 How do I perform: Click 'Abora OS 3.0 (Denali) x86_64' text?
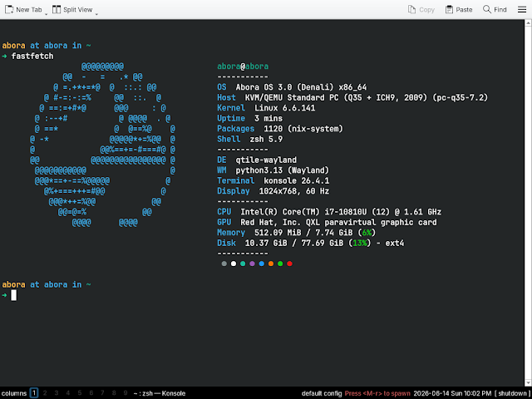[x=301, y=87]
